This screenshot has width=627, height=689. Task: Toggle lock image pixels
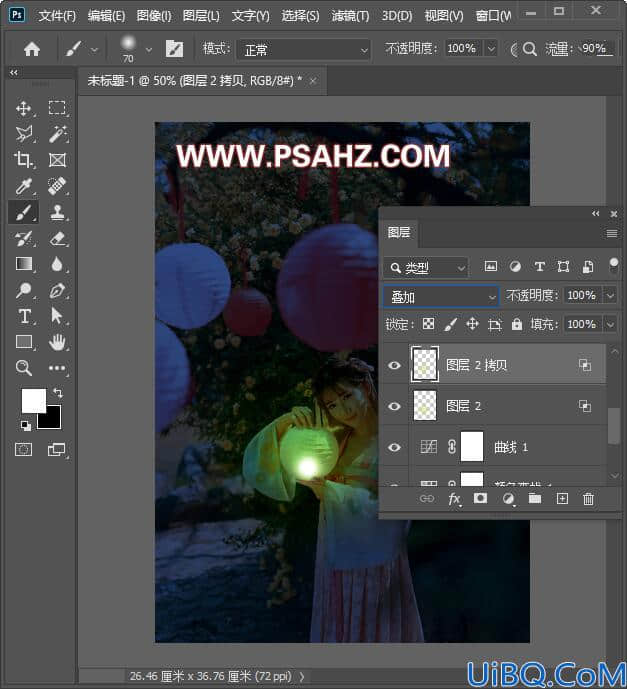pyautogui.click(x=450, y=324)
